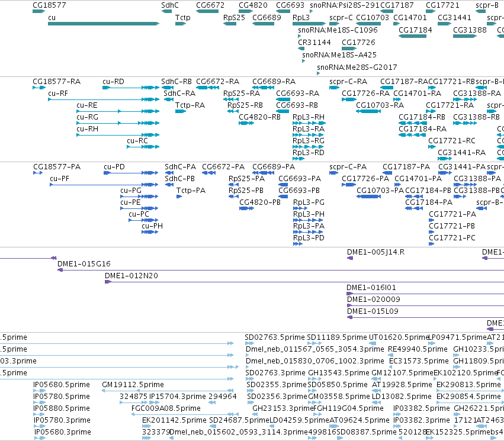
Task: Select the IP05680.5prime EST
Action: [39, 391]
